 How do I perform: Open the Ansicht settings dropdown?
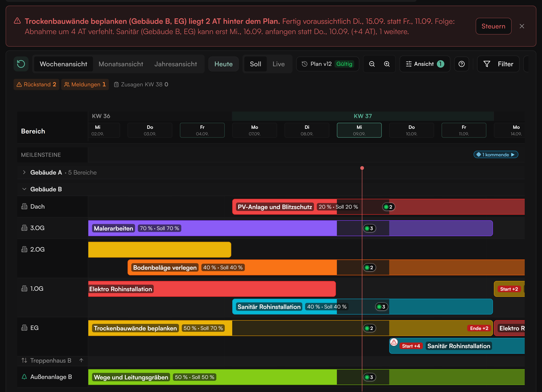click(425, 64)
